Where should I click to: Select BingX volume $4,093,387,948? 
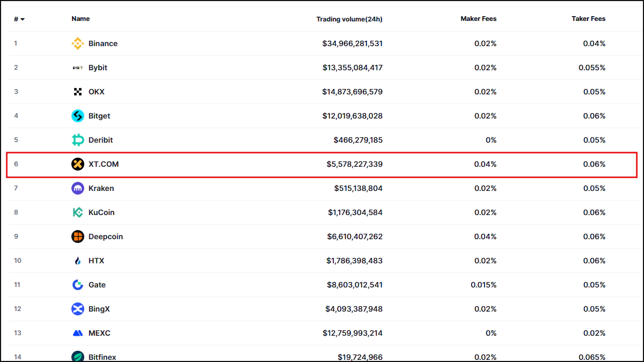(354, 309)
